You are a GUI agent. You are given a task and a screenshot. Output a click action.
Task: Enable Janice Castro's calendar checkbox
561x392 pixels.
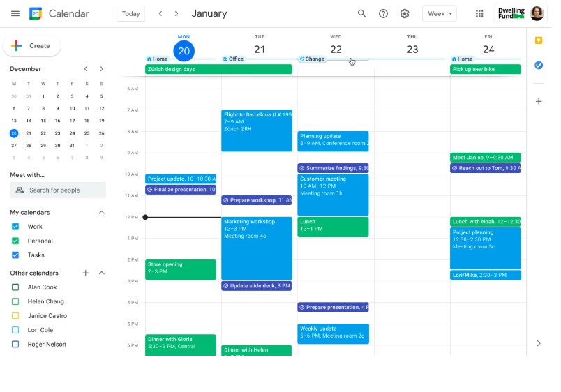coord(15,316)
